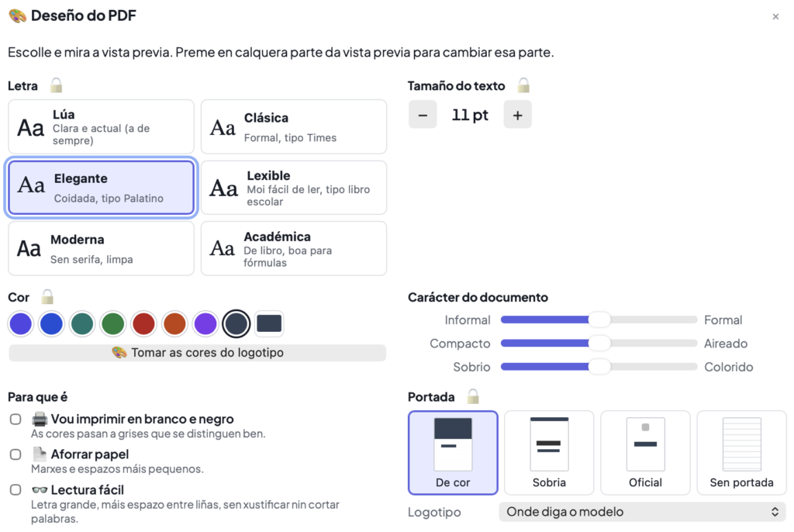Toggle the lock icon next to Letra
This screenshot has width=794, height=532.
point(56,85)
